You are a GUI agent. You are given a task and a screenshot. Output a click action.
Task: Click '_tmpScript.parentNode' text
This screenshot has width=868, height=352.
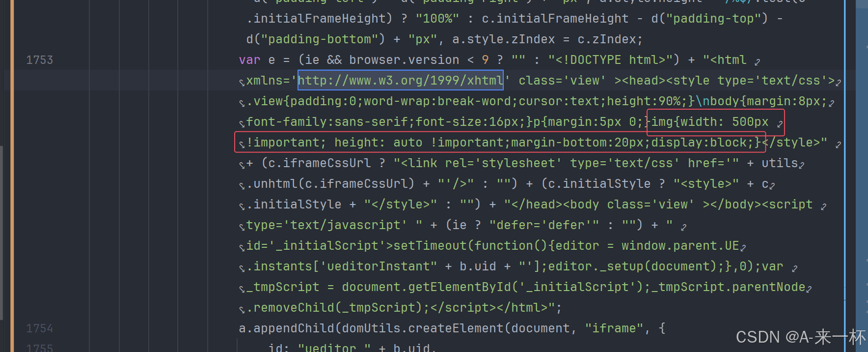tap(728, 287)
